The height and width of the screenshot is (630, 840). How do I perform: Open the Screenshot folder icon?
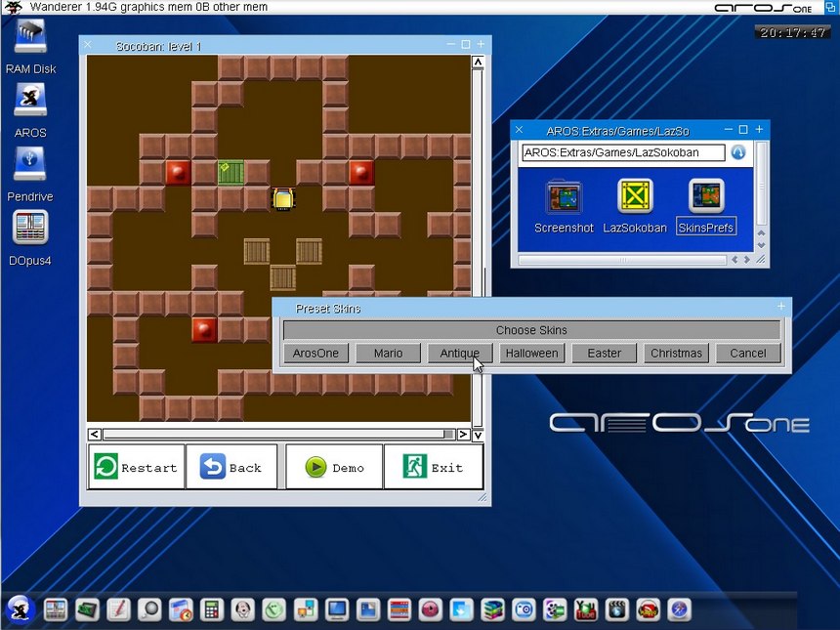[564, 197]
